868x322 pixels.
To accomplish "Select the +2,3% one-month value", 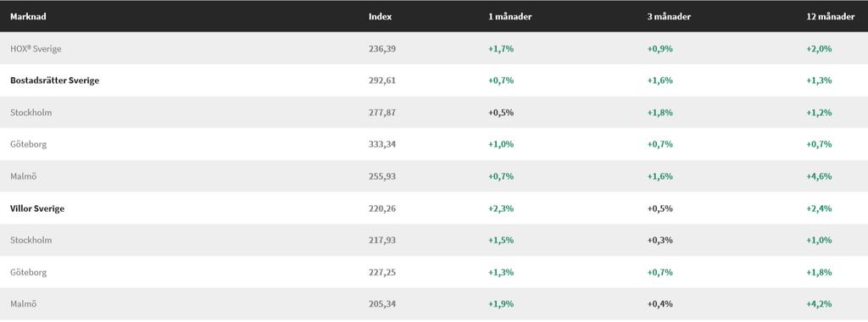I will (501, 208).
